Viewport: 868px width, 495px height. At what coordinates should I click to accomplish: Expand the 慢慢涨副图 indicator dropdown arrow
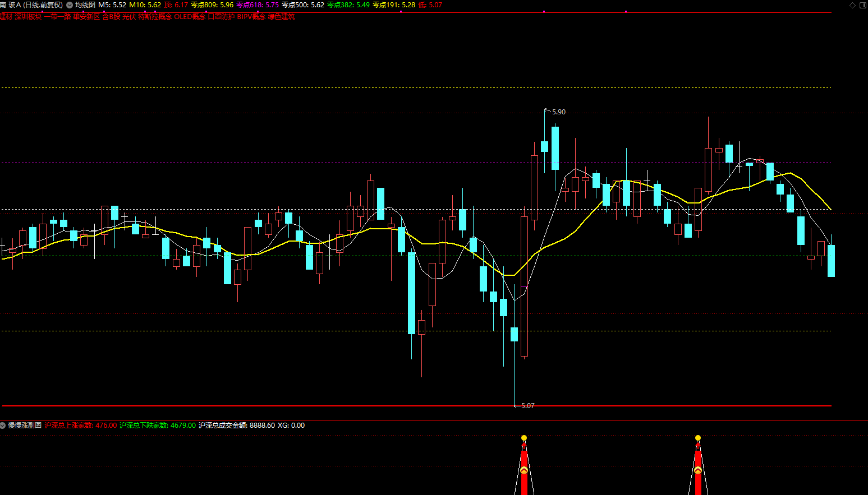(x=3, y=425)
